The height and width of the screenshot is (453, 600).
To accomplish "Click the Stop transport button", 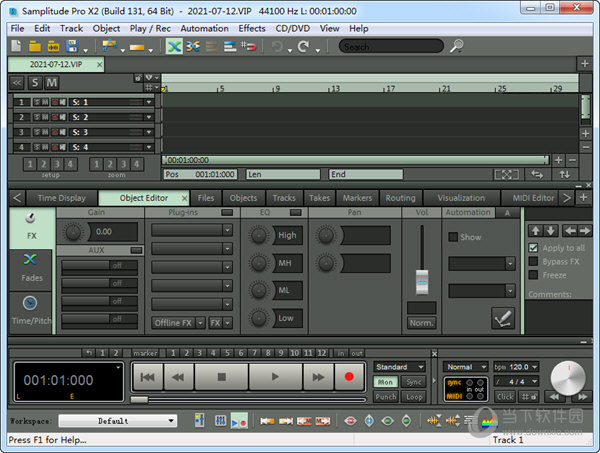I will pos(222,377).
